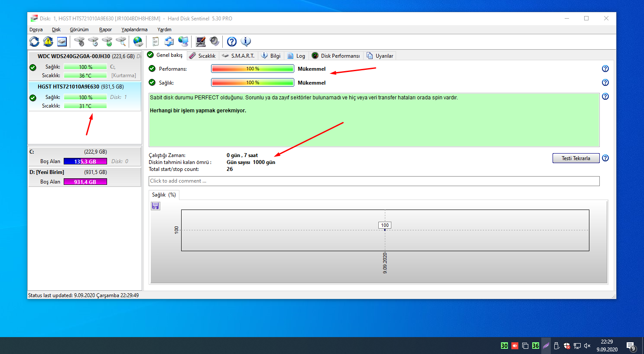Click the disk with green checkmark icon
Screen dimensions: 644x354
pyautogui.click(x=107, y=42)
